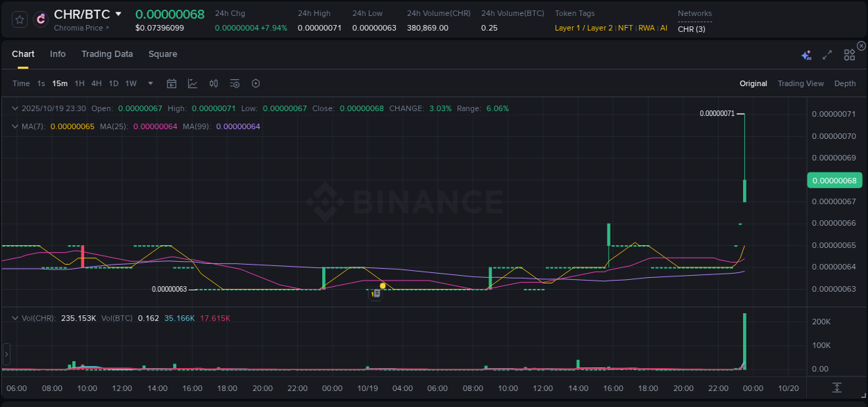The image size is (868, 407).
Task: Open the widgets layout grid icon
Action: [x=849, y=53]
